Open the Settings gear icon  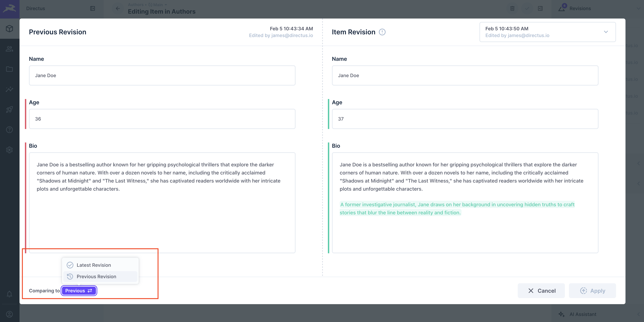point(9,150)
